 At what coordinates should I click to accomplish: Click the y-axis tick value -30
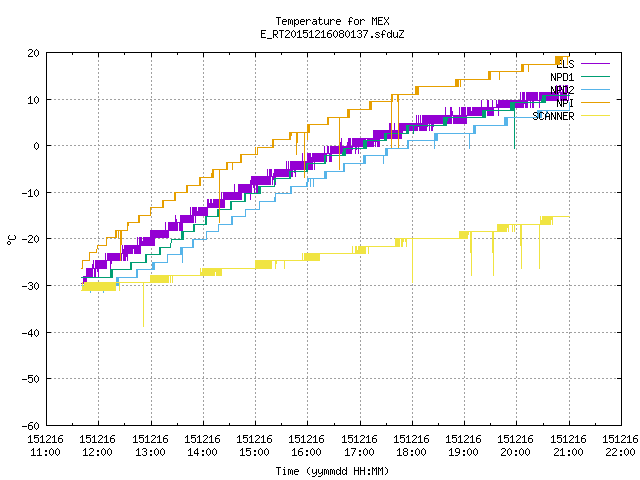pyautogui.click(x=31, y=286)
